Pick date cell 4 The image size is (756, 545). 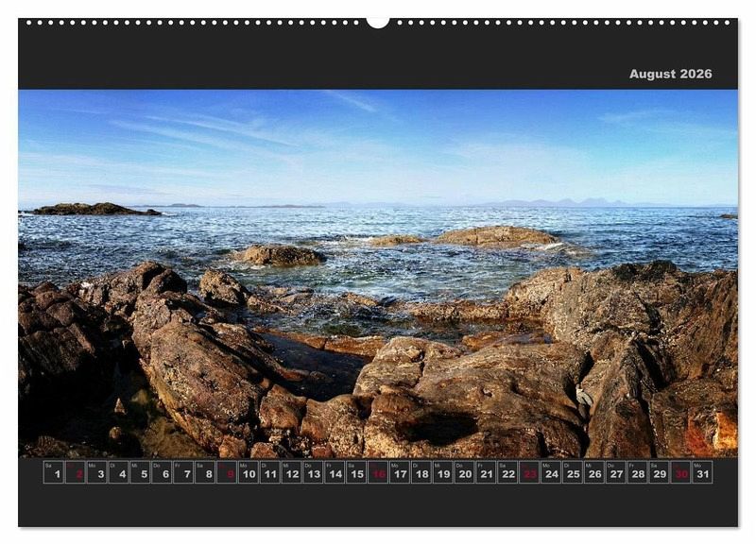[x=119, y=472]
